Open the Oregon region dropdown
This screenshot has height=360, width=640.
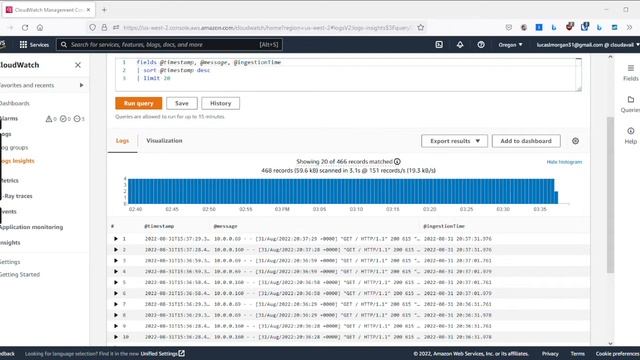tap(510, 44)
